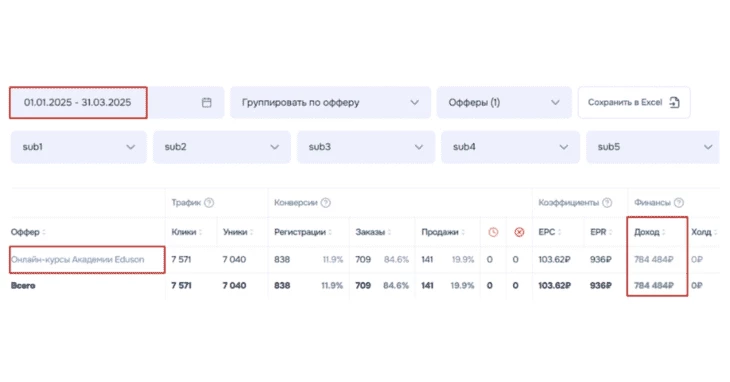Expand the Группировать по офферу dropdown

331,102
